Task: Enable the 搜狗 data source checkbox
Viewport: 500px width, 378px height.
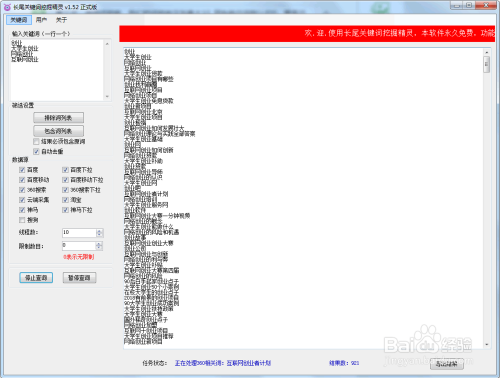Action: click(22, 220)
